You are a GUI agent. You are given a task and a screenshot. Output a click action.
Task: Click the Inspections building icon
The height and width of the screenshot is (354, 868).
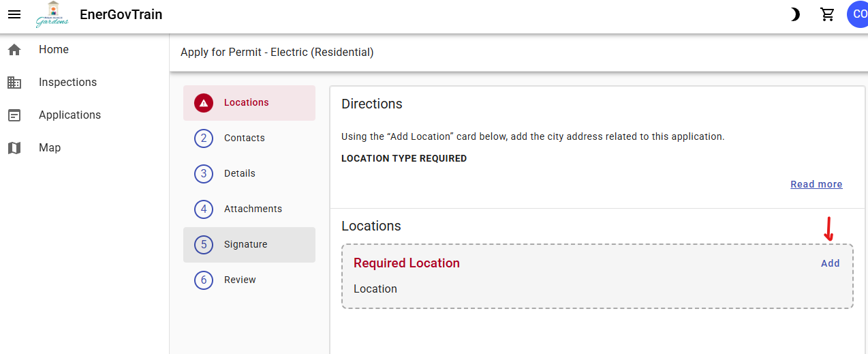point(14,83)
